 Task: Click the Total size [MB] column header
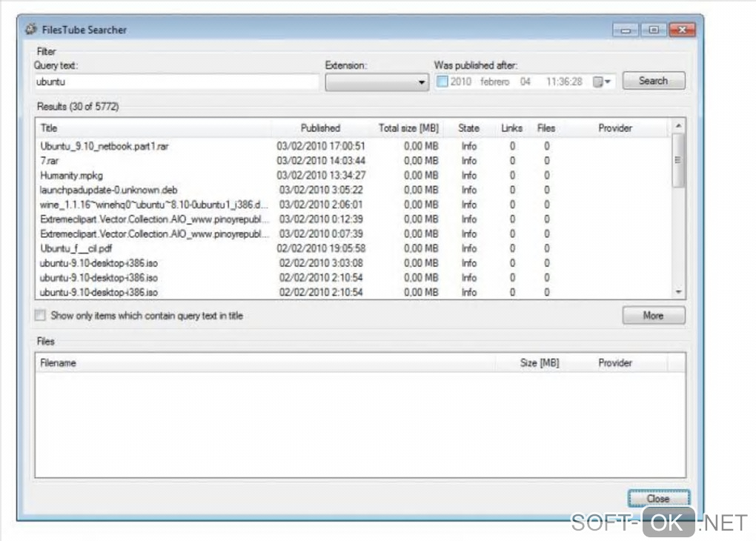(408, 128)
